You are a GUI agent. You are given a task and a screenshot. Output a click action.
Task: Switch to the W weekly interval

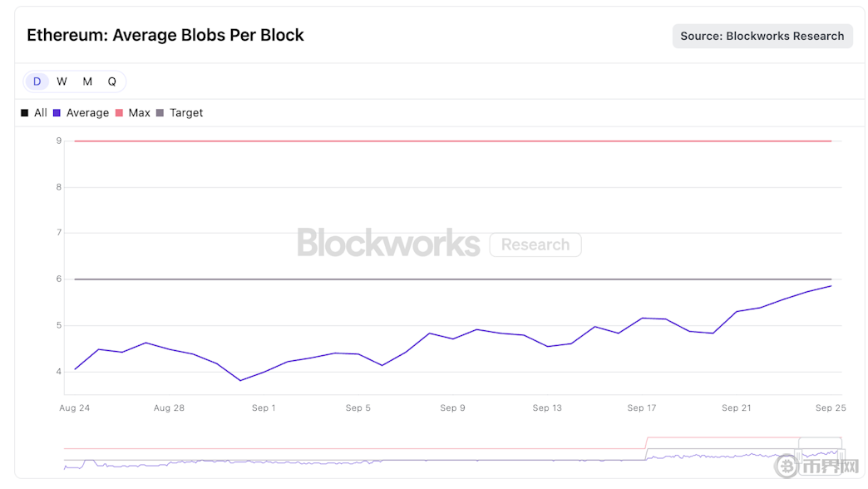(62, 81)
